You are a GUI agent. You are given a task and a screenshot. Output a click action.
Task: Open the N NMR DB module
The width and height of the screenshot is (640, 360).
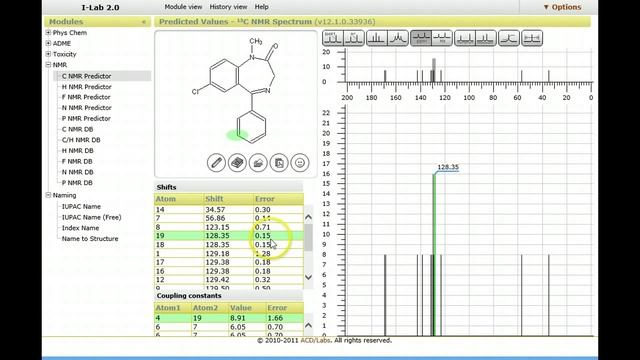tap(78, 172)
